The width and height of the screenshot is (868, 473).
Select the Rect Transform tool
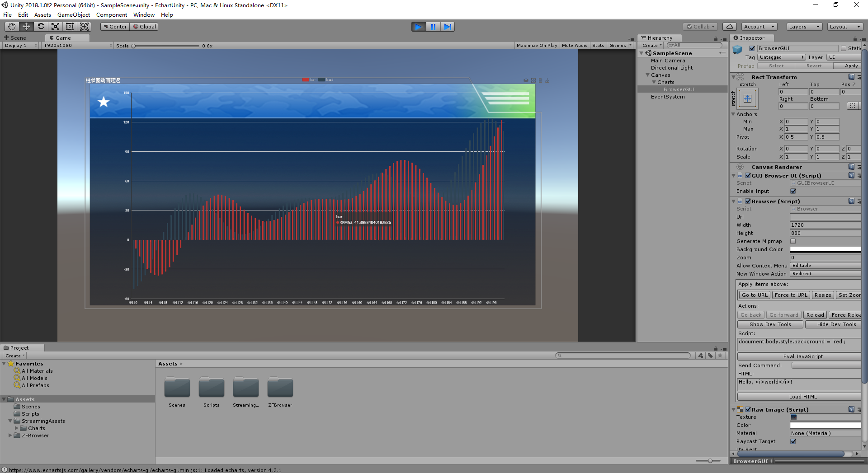[70, 27]
